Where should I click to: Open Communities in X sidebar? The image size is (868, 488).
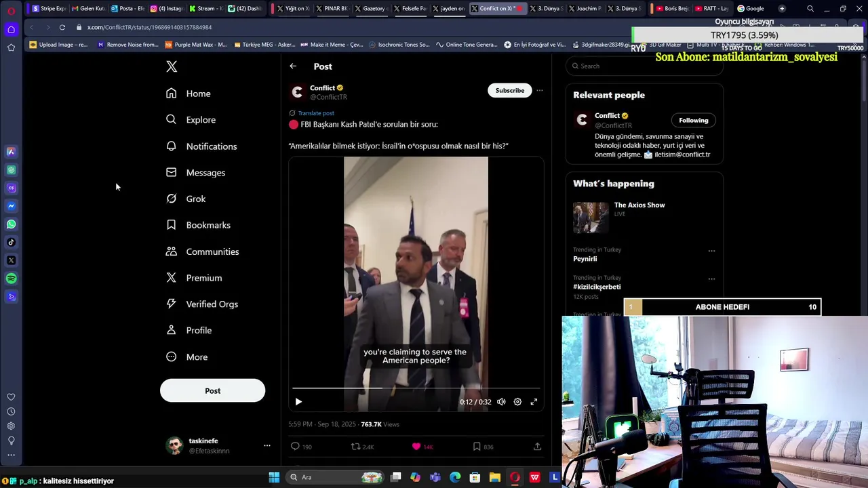pyautogui.click(x=202, y=251)
